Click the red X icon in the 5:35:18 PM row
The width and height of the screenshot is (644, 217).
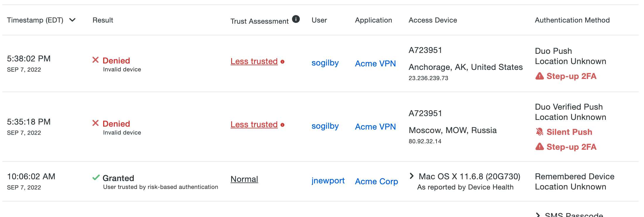coord(96,123)
